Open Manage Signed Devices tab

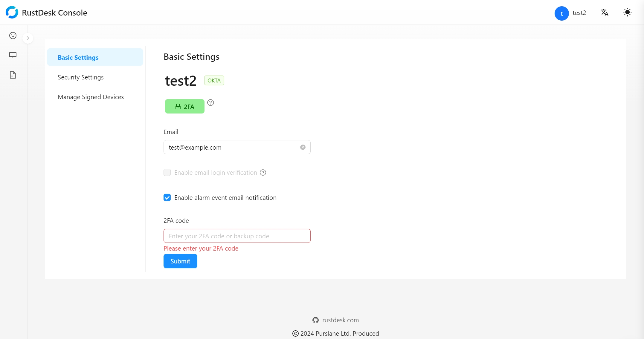coord(91,97)
